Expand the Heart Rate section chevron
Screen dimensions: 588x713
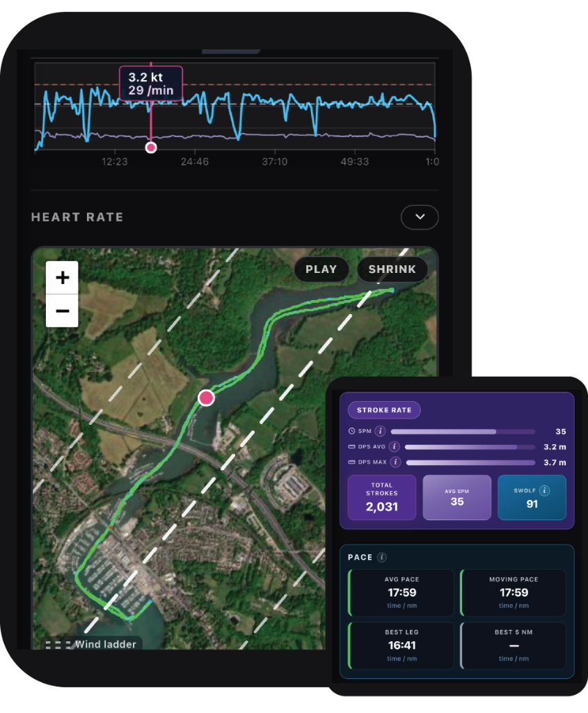point(420,217)
